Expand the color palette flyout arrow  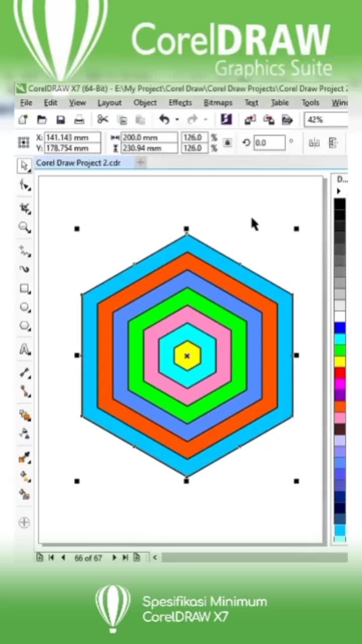338,191
